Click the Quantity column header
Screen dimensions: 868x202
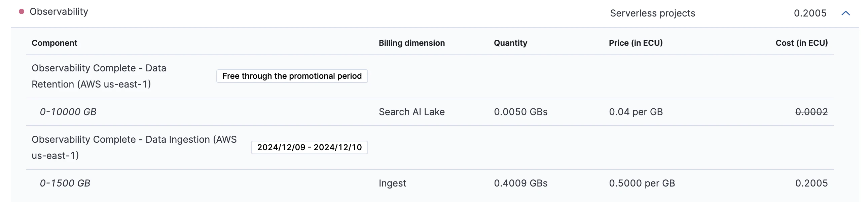pyautogui.click(x=510, y=43)
